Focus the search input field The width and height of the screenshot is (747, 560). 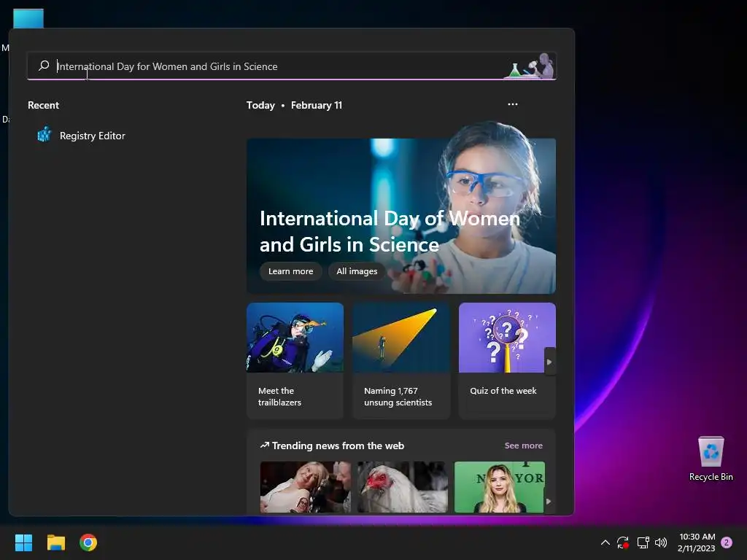[292, 66]
